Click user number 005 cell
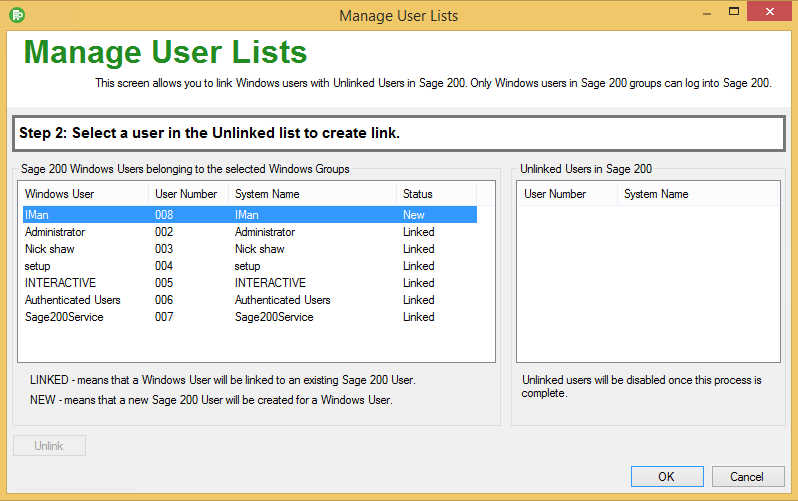This screenshot has width=798, height=501. coord(164,283)
